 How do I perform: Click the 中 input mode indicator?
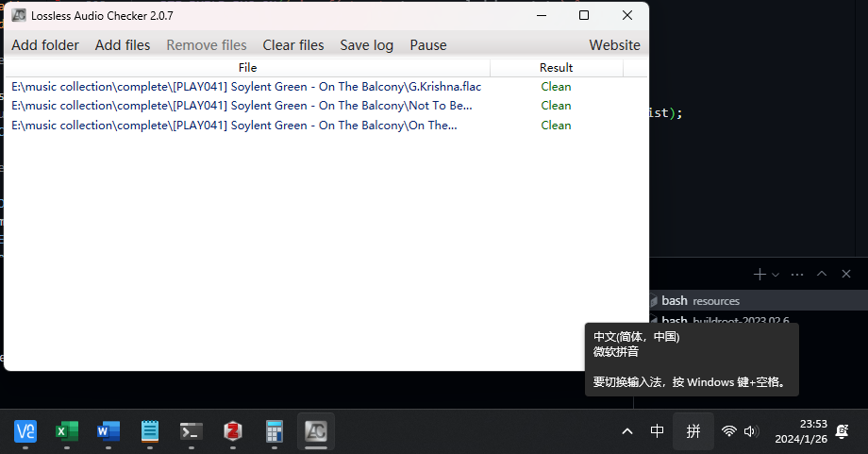coord(657,431)
